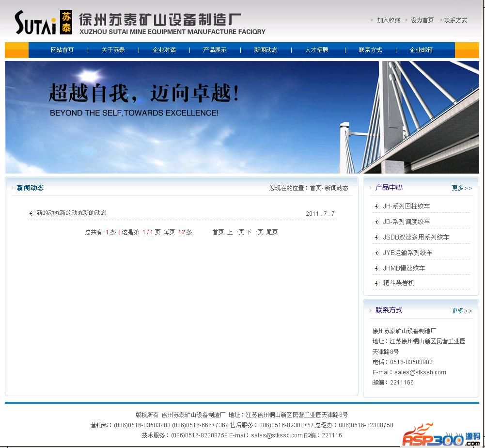Click the footer 版权所有 copyright line

point(242,415)
